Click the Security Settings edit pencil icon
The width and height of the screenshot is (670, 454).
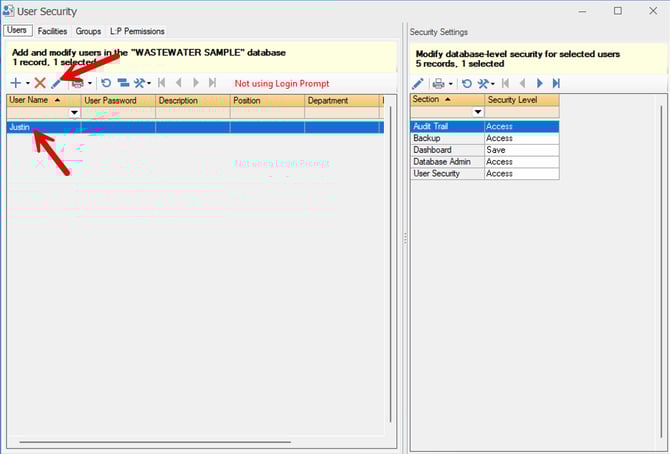[x=418, y=83]
